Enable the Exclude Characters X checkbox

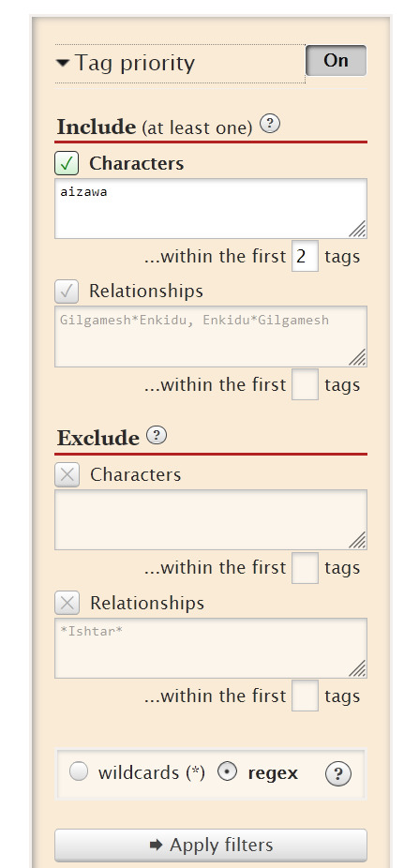67,475
